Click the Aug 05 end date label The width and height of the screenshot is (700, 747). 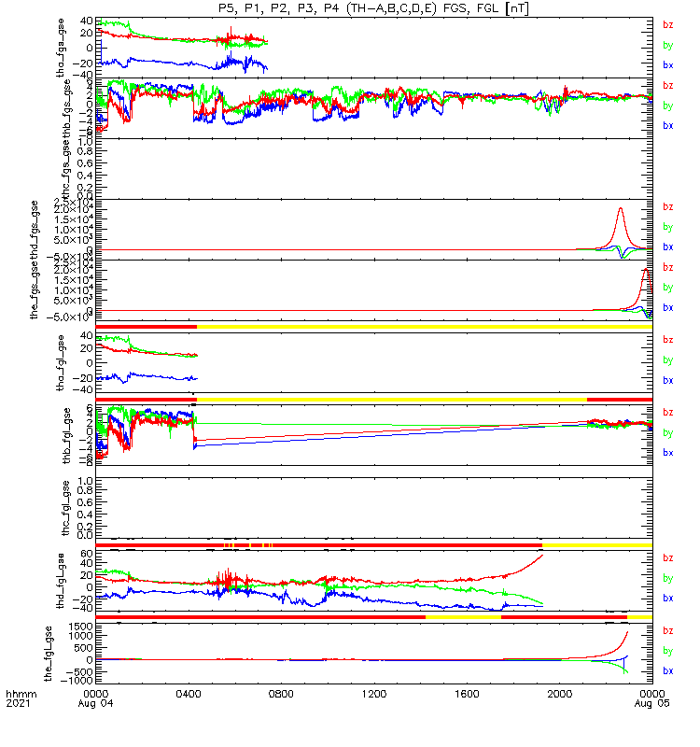tap(651, 704)
